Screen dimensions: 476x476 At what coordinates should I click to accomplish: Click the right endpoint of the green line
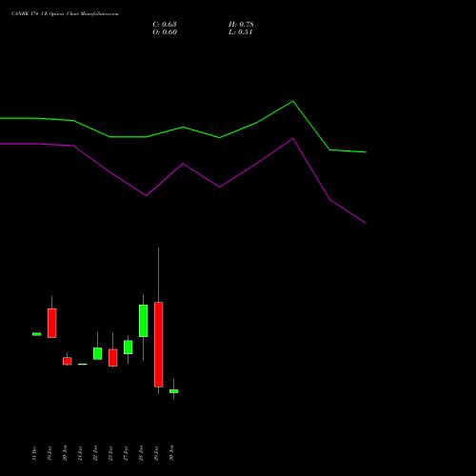tap(366, 152)
